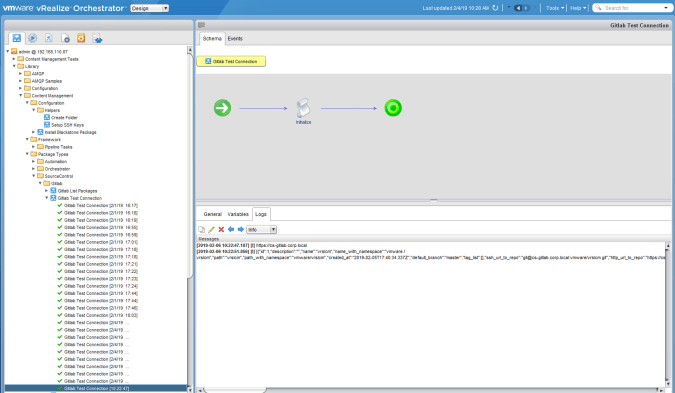Click the Install Blackstone Package workflow icon
675x393 pixels.
pyautogui.click(x=40, y=132)
